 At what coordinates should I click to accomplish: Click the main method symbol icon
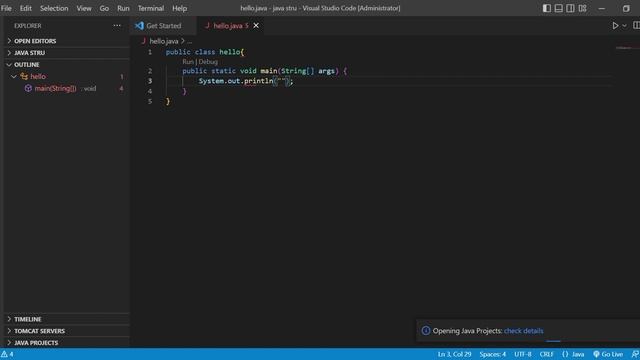coord(28,88)
